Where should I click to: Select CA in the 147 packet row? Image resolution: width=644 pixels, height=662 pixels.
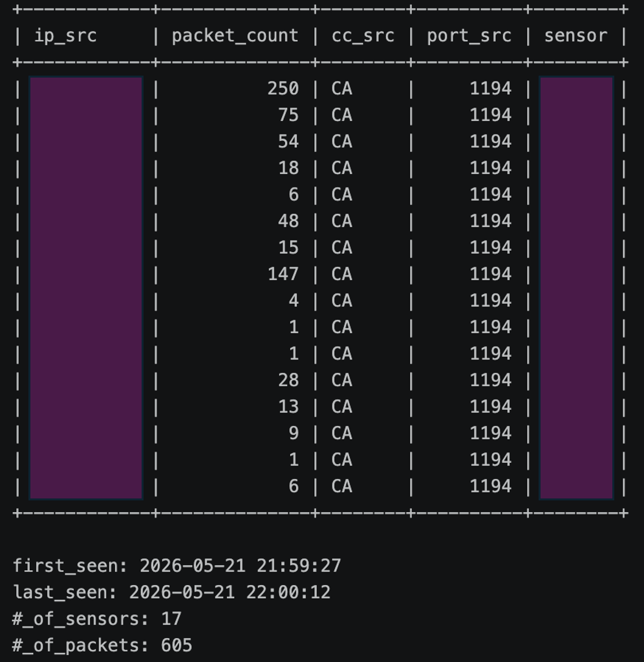point(341,274)
